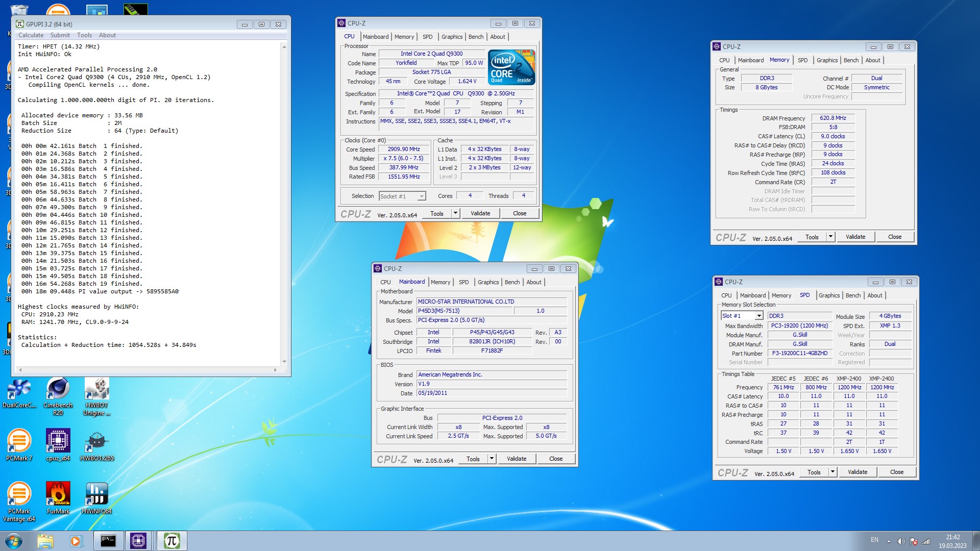Open the HWBOTx265 desktop shortcut

[x=96, y=445]
